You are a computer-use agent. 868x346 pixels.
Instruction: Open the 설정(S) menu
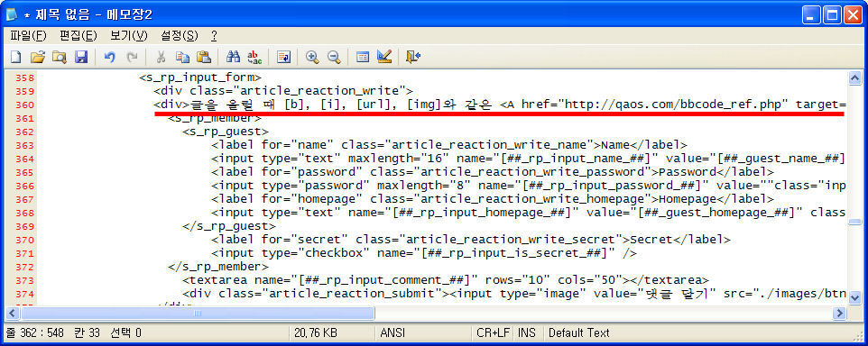(179, 36)
